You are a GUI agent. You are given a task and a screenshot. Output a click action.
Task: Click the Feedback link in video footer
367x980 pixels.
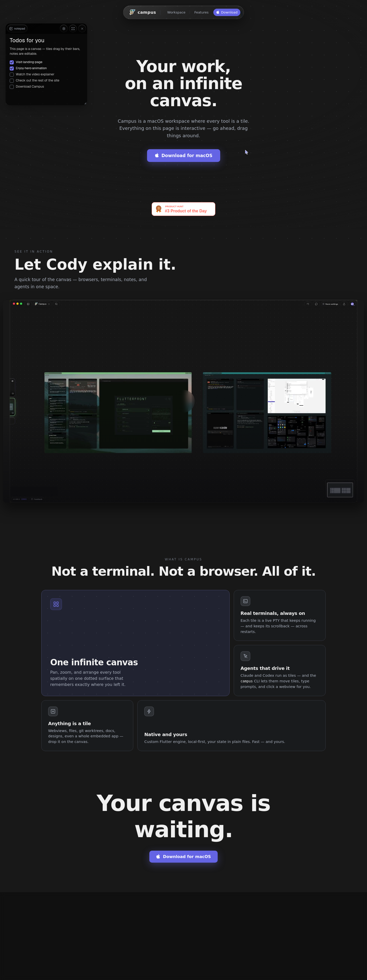pos(37,499)
